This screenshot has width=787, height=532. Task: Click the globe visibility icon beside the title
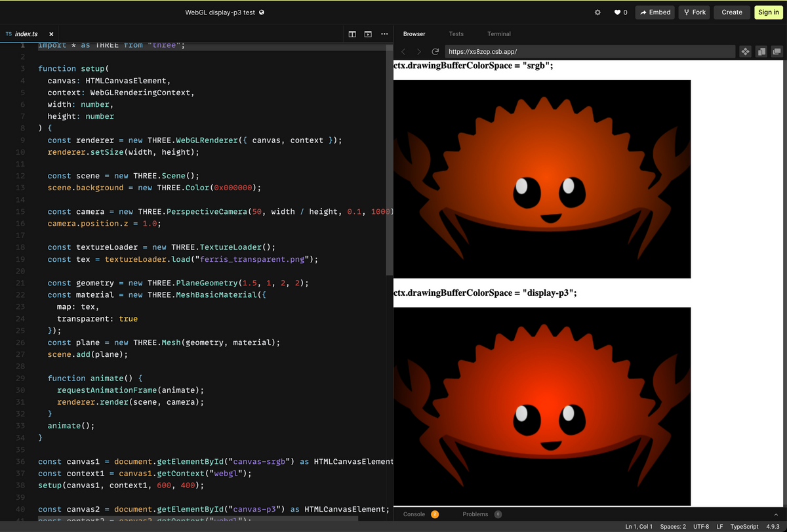262,12
